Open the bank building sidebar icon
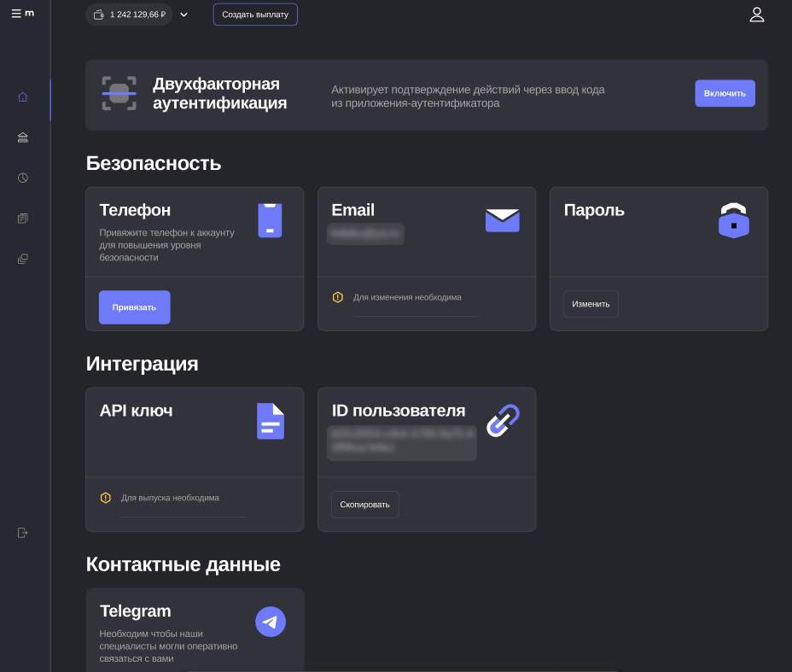 (23, 137)
